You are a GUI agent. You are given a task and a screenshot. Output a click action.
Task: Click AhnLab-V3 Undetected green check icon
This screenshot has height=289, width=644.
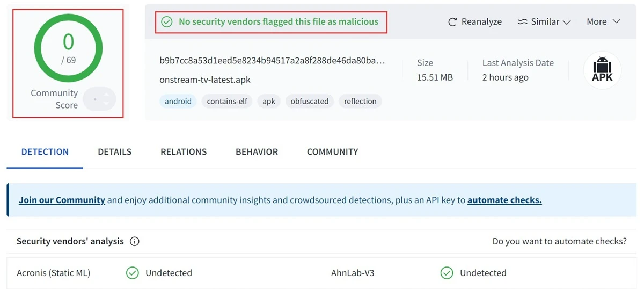(447, 273)
